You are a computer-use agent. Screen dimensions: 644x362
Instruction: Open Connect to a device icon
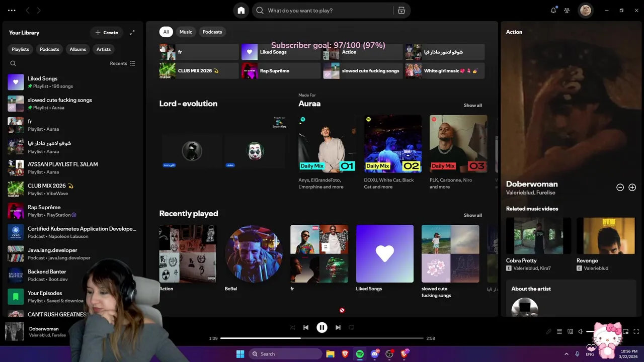(570, 331)
